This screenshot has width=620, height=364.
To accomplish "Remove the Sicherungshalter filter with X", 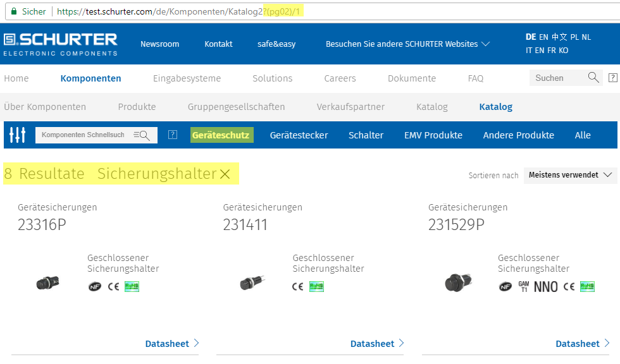I will pyautogui.click(x=225, y=174).
